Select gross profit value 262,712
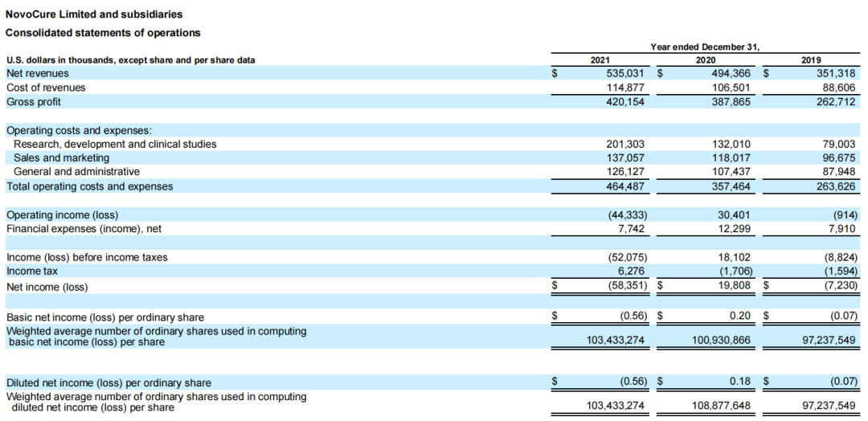 coord(837,102)
